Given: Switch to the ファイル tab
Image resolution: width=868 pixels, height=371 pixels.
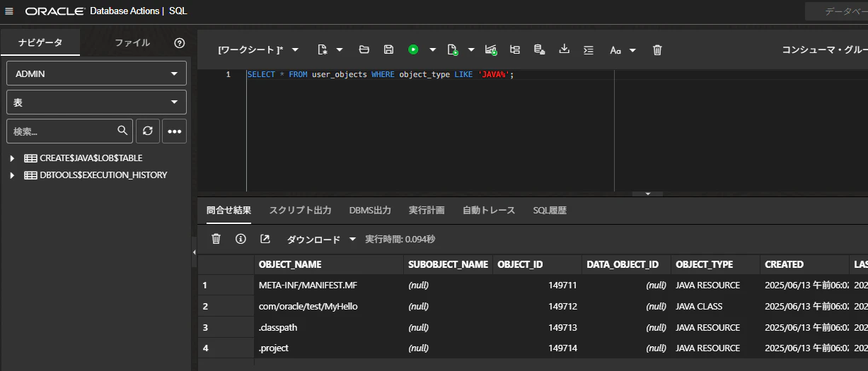Looking at the screenshot, I should (x=132, y=42).
